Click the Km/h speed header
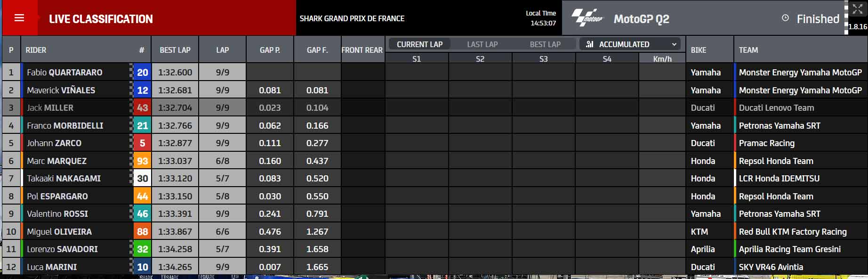The height and width of the screenshot is (279, 868). pyautogui.click(x=662, y=59)
